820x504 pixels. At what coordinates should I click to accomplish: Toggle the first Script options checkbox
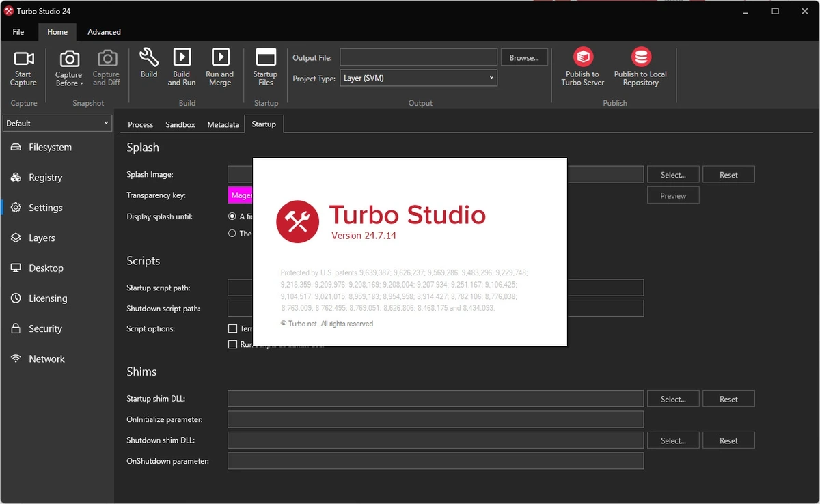point(232,328)
